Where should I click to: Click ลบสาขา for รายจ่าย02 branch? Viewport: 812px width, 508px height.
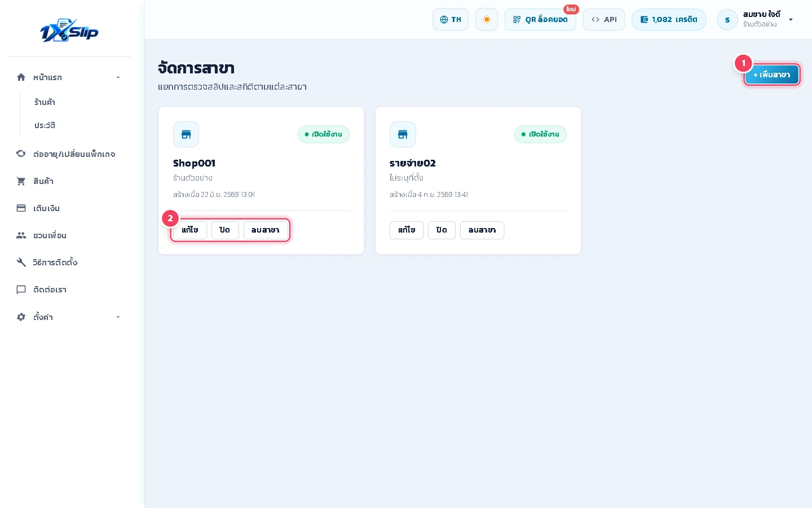pyautogui.click(x=482, y=230)
